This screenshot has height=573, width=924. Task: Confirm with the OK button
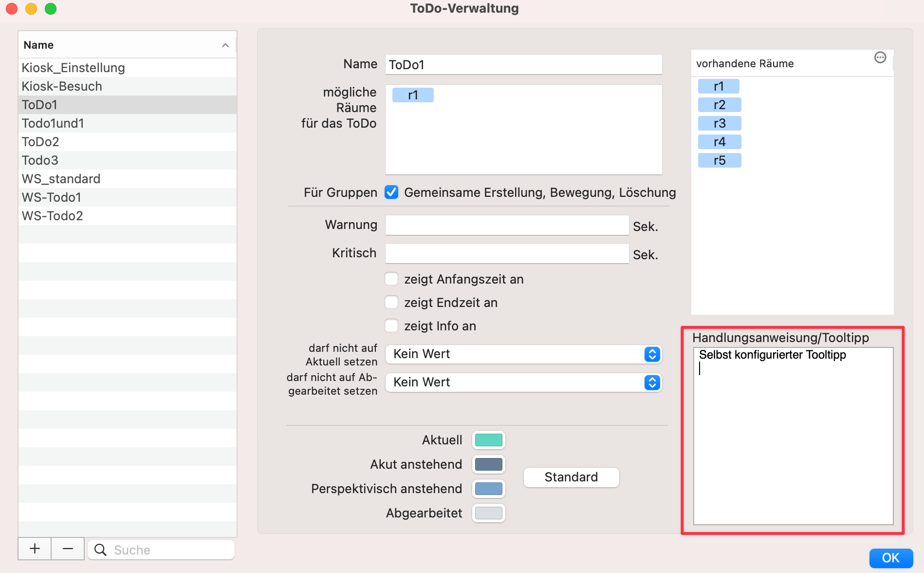click(891, 558)
